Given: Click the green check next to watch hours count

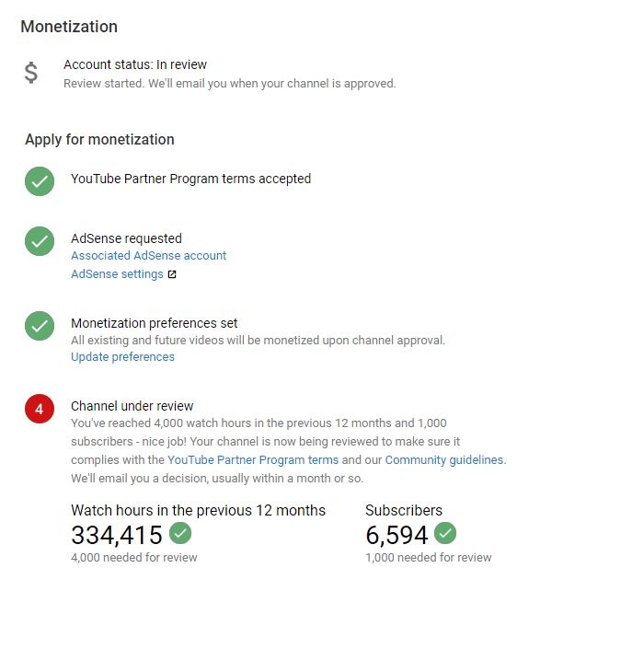Looking at the screenshot, I should (180, 533).
